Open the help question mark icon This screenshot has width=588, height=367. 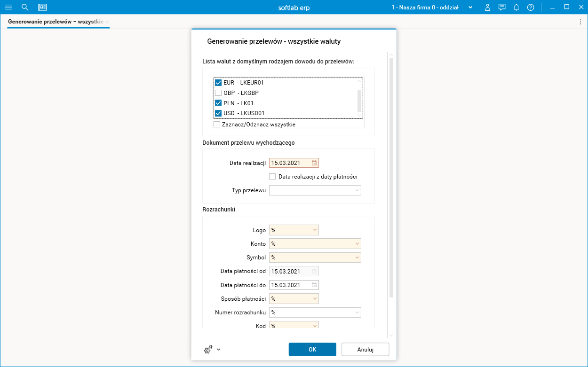click(x=531, y=7)
